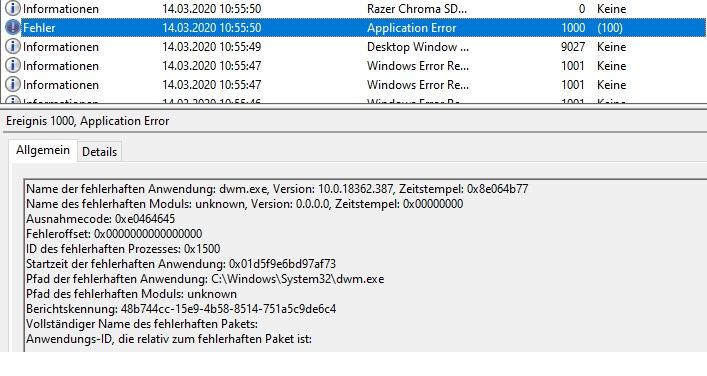Click the error icon in the Fehler row

(x=13, y=28)
